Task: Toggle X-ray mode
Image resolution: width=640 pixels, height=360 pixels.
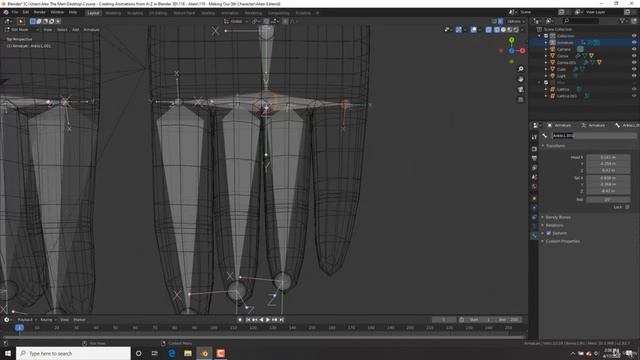Action: pos(489,30)
